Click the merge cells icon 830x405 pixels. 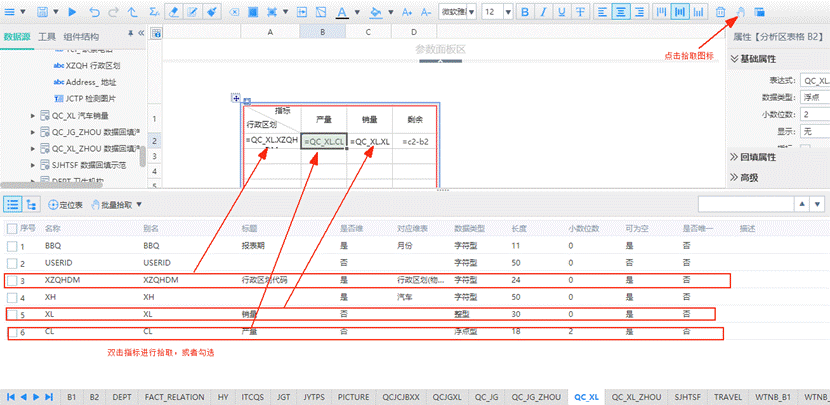[301, 11]
